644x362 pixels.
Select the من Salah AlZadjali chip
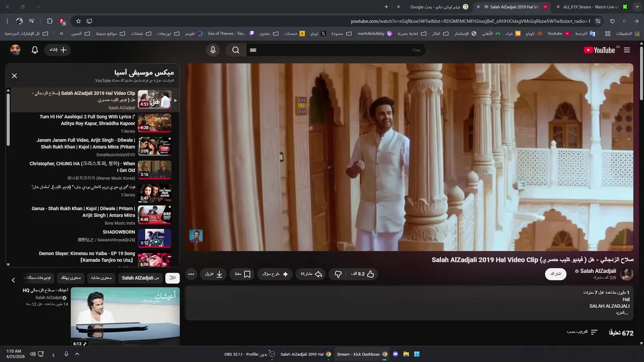click(140, 278)
